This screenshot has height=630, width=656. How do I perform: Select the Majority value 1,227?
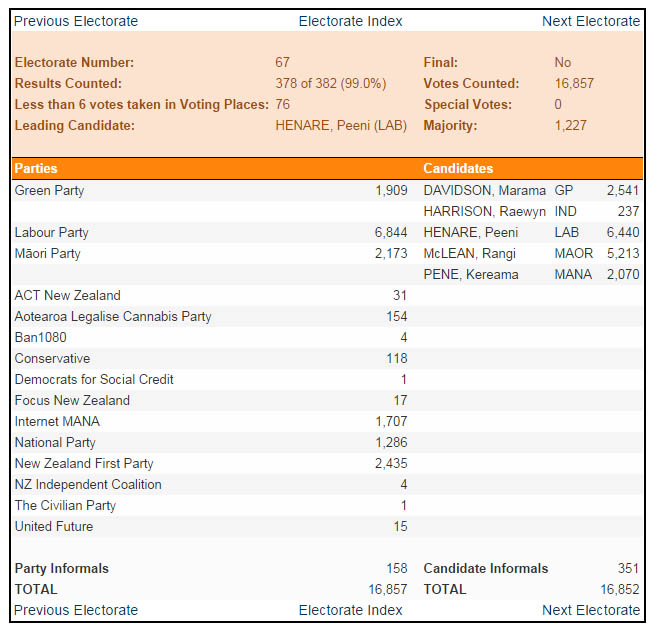[570, 126]
